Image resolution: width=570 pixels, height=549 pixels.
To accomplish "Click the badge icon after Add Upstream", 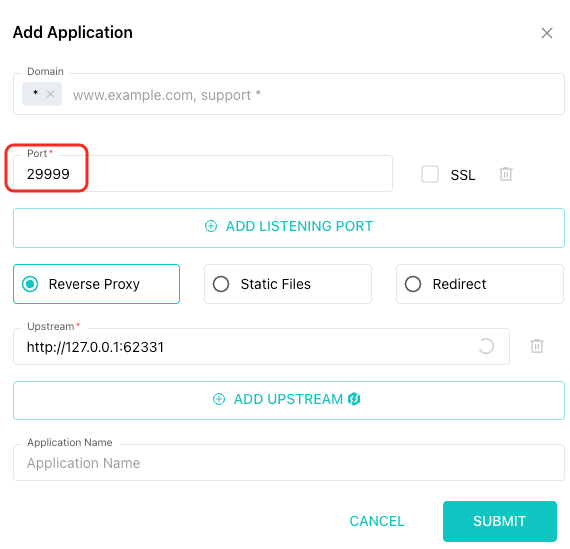I will click(354, 399).
